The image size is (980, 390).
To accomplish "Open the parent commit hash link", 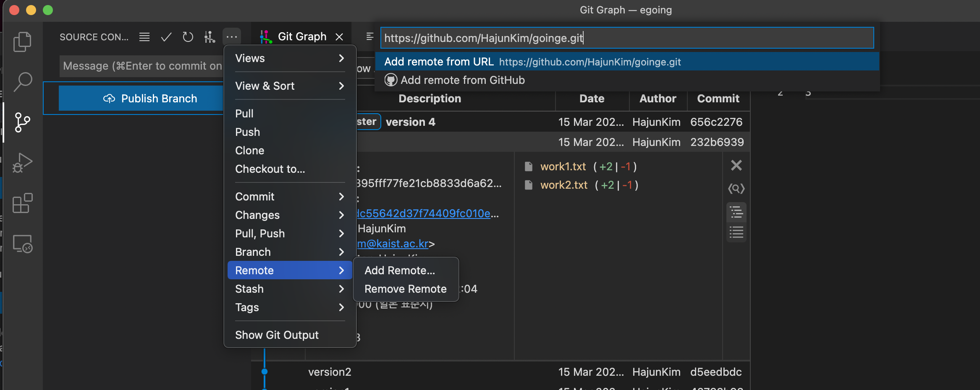I will [x=424, y=213].
